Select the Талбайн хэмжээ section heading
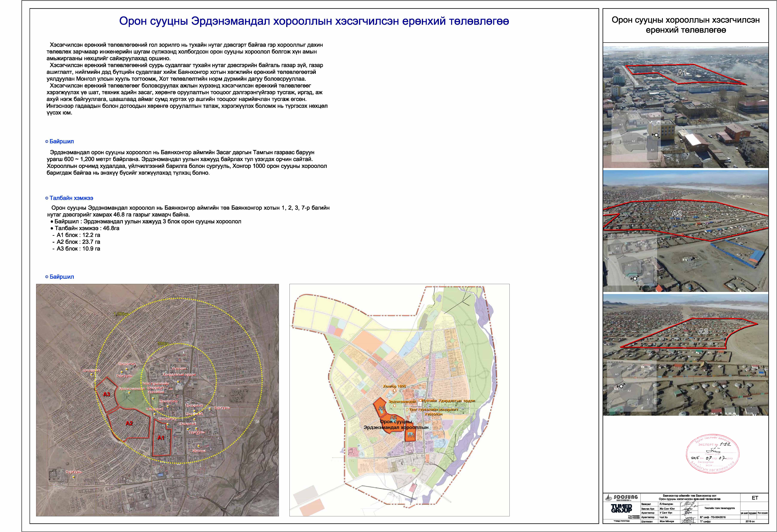777x532 pixels. [71, 198]
